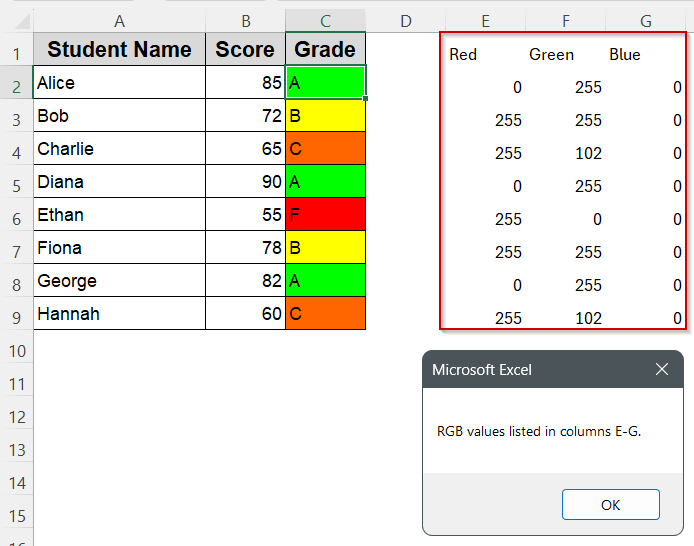Select Bob's yellow grade B cell
Viewport: 694px width, 546px height.
(x=325, y=115)
